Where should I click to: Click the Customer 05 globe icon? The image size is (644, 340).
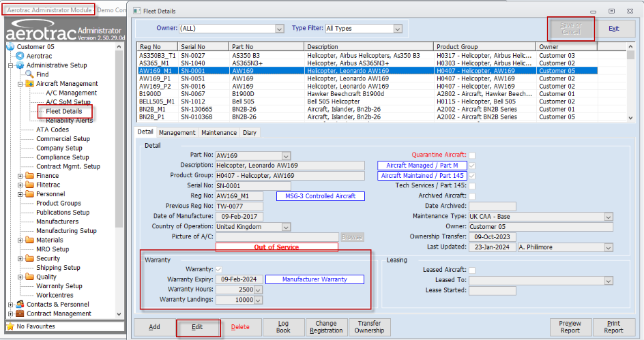click(10, 46)
